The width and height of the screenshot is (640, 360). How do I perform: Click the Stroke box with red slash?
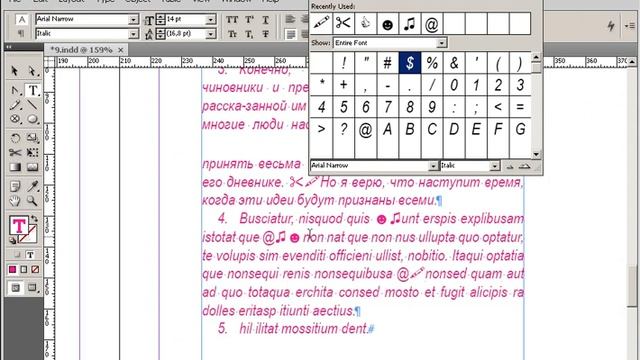coord(32,237)
